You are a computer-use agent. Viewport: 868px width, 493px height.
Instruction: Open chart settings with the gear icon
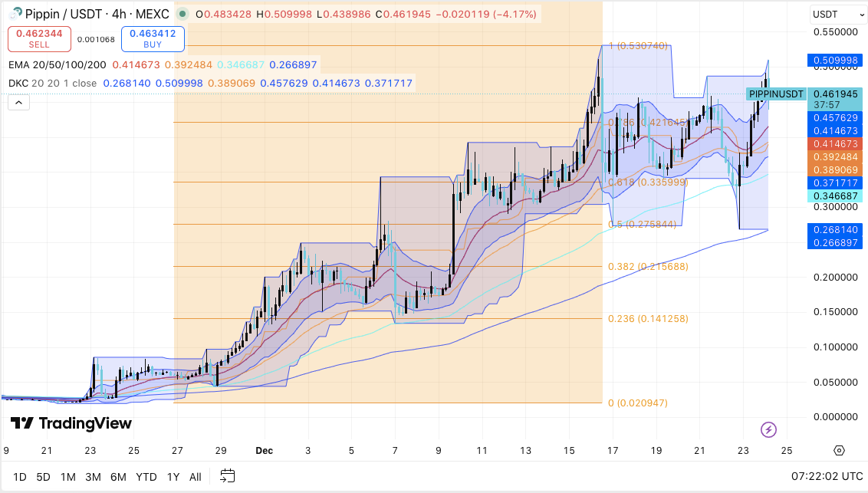839,452
